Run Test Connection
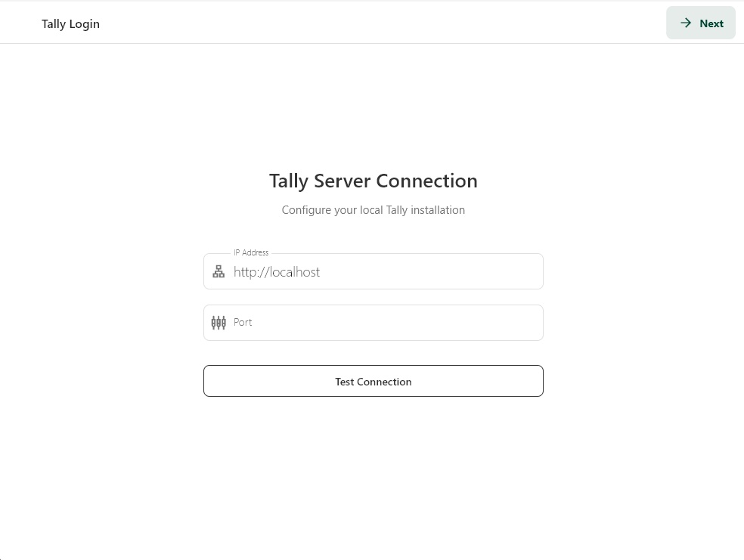 coord(373,381)
